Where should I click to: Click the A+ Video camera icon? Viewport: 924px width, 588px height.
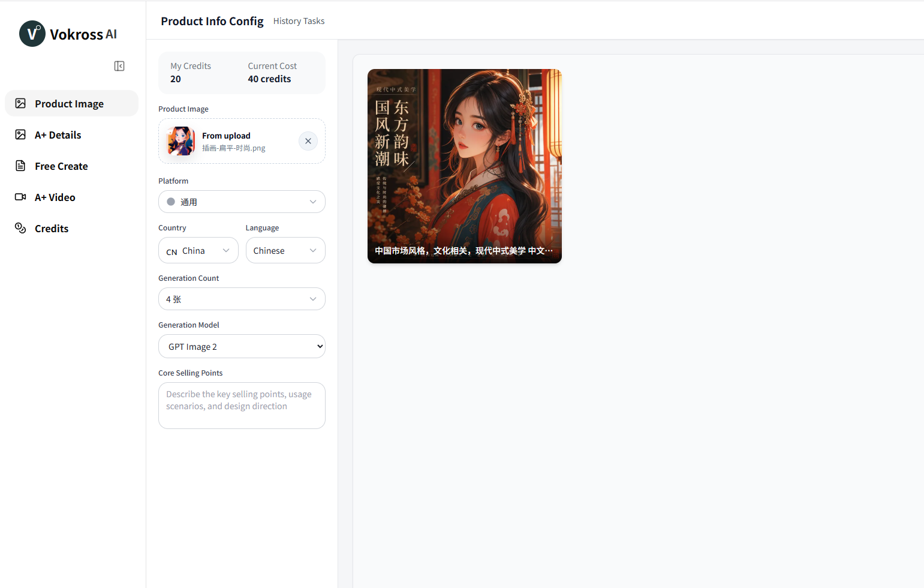20,197
